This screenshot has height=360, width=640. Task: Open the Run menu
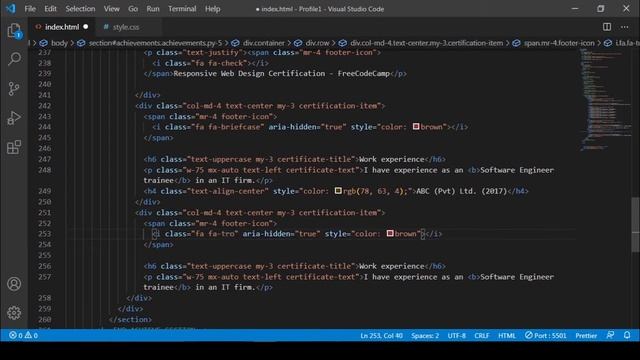coord(153,9)
